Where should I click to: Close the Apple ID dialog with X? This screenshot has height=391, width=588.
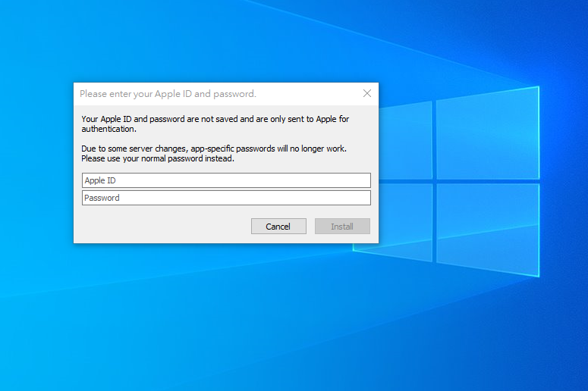coord(367,93)
